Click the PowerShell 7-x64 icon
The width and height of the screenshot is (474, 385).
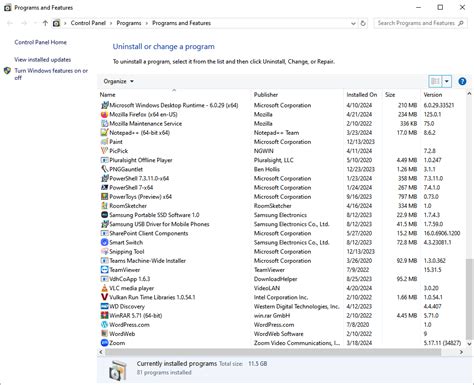[x=104, y=187]
